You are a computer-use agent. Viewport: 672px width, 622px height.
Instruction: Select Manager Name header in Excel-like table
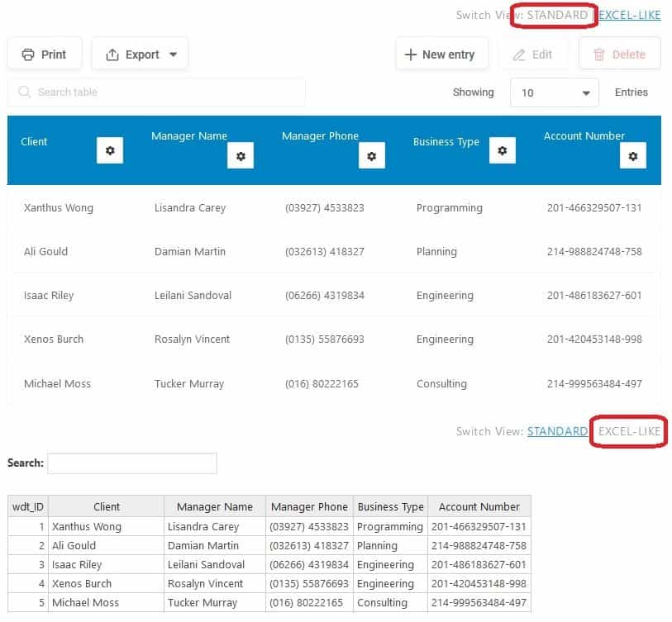point(215,506)
